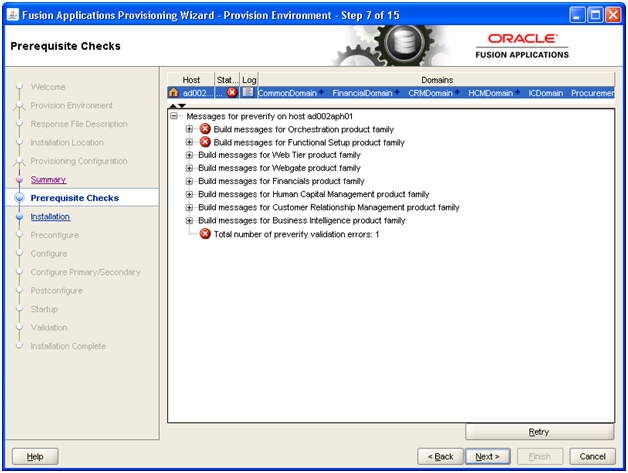Viewport: 628px width, 473px height.
Task: Click the Welcome step in the sidebar
Action: 48,87
